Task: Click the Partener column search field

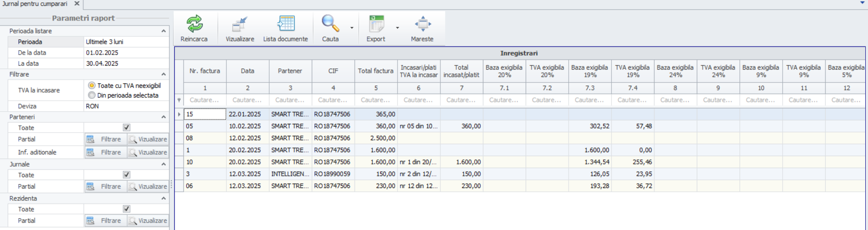Action: [290, 100]
